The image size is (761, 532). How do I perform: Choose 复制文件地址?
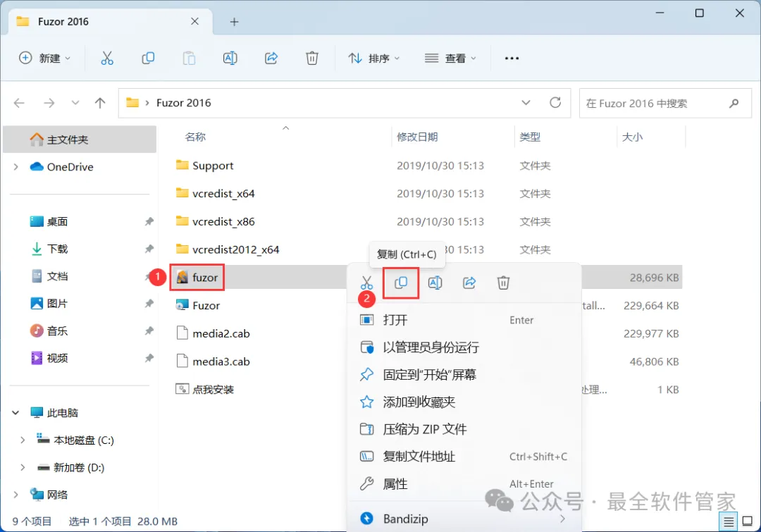click(464, 457)
